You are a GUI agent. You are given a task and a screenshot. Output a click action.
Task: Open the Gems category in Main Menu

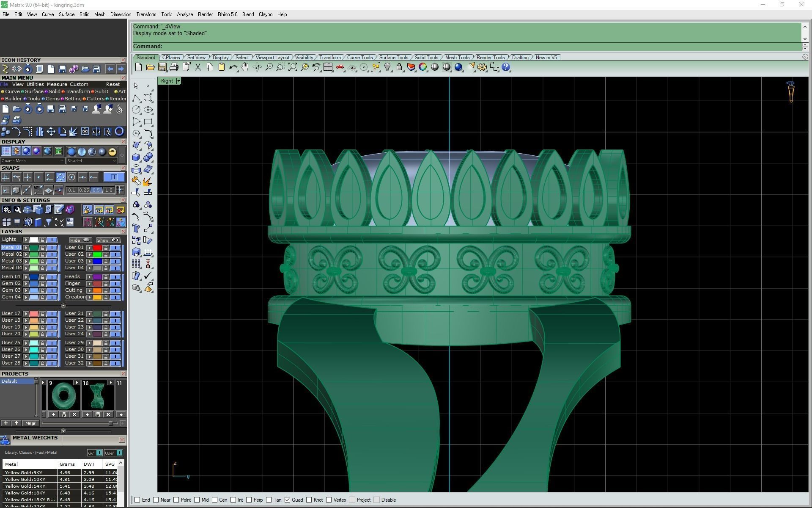click(52, 99)
